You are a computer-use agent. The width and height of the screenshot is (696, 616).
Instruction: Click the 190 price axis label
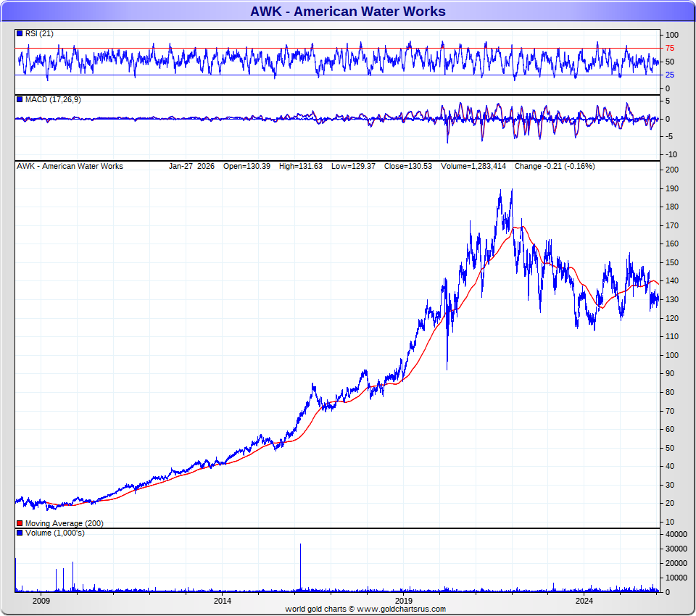(672, 188)
